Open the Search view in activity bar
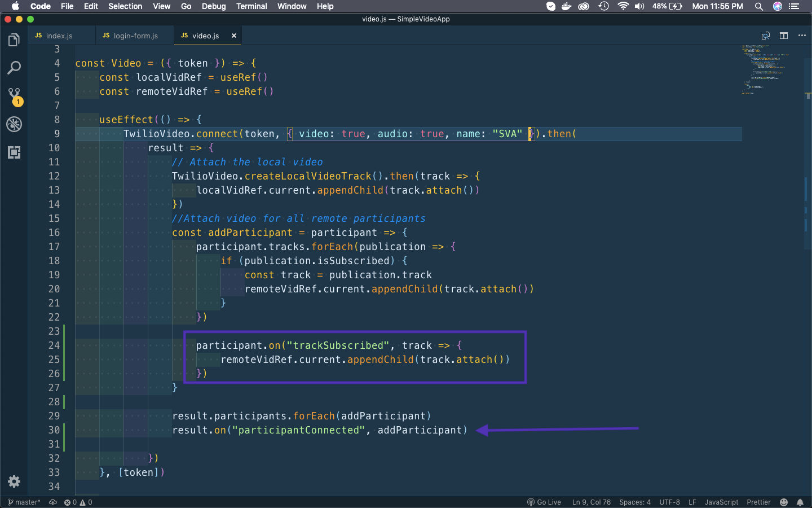The height and width of the screenshot is (508, 812). pyautogui.click(x=14, y=68)
